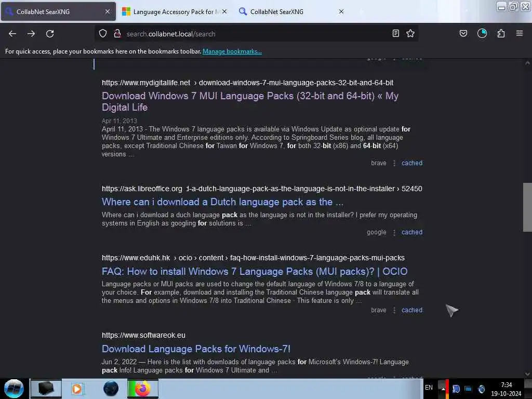Open the softwareok.eu result URL
This screenshot has height=399, width=532.
click(143, 335)
